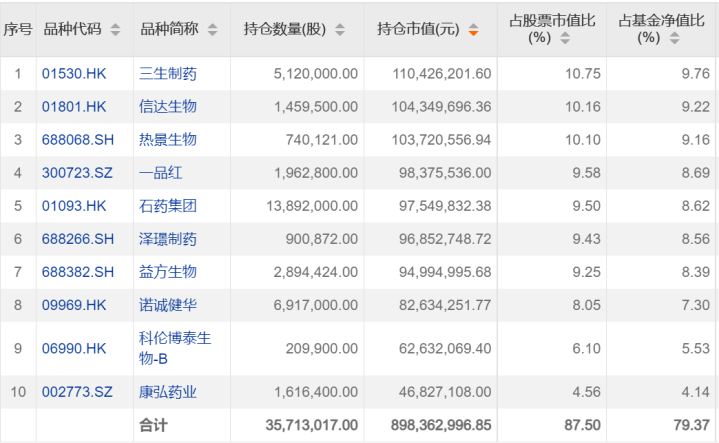Image resolution: width=719 pixels, height=443 pixels.
Task: Select the holding quantity 740,121.00
Action: tap(322, 139)
